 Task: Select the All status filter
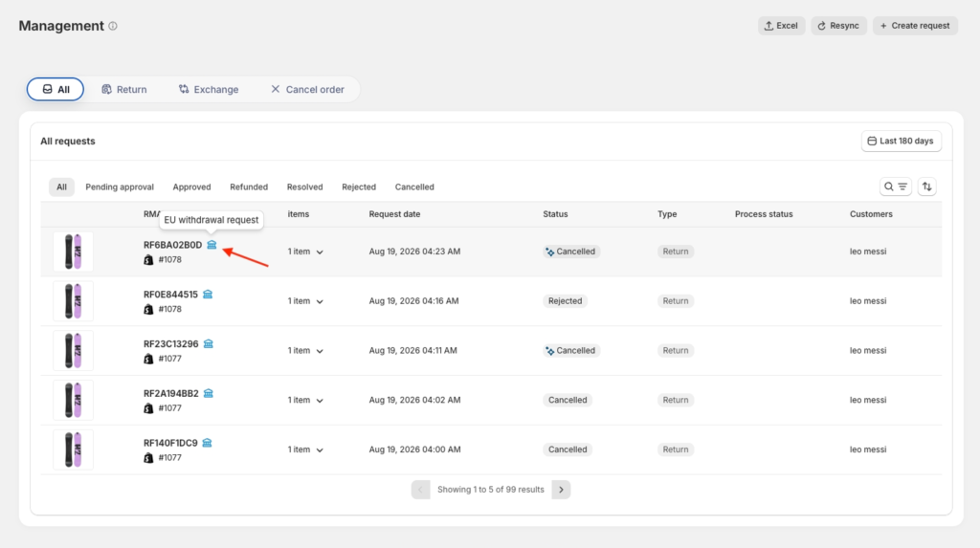(x=61, y=186)
